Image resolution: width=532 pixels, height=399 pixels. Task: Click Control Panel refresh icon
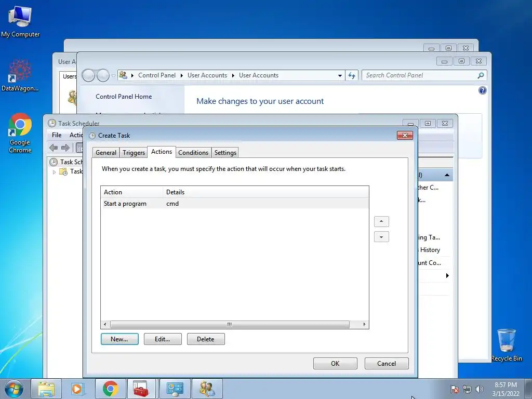point(352,75)
